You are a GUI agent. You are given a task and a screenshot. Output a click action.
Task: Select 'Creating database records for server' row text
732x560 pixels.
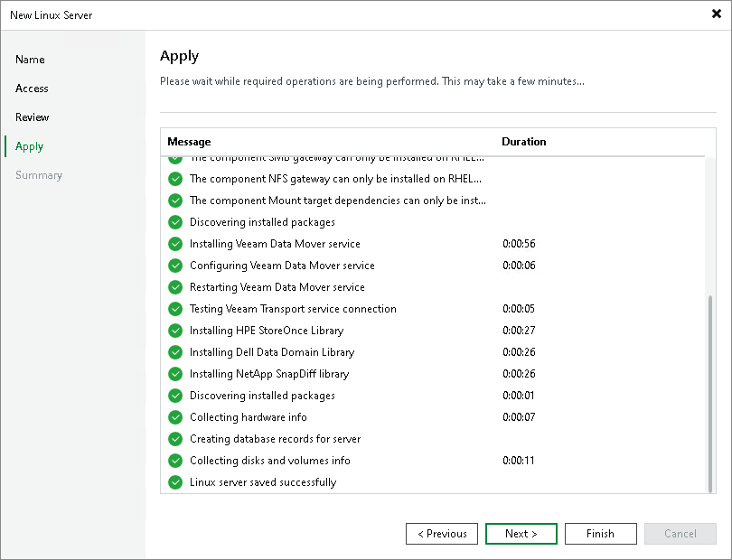pyautogui.click(x=275, y=439)
